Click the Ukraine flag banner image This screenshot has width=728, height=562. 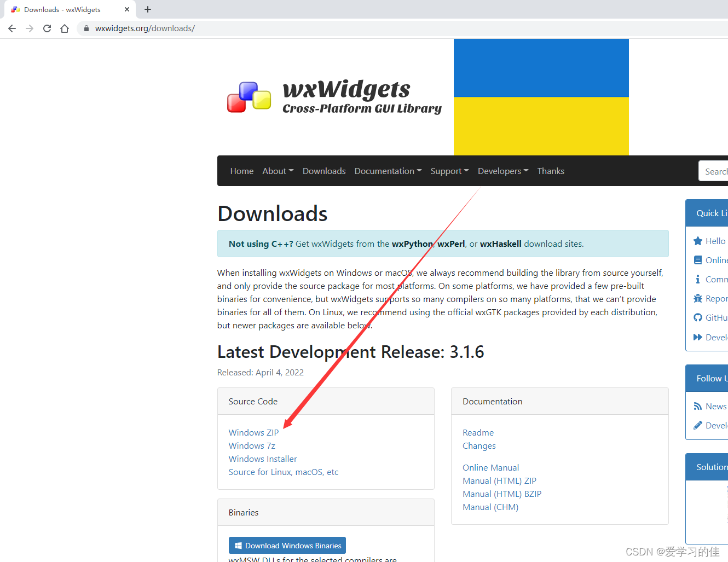(541, 97)
